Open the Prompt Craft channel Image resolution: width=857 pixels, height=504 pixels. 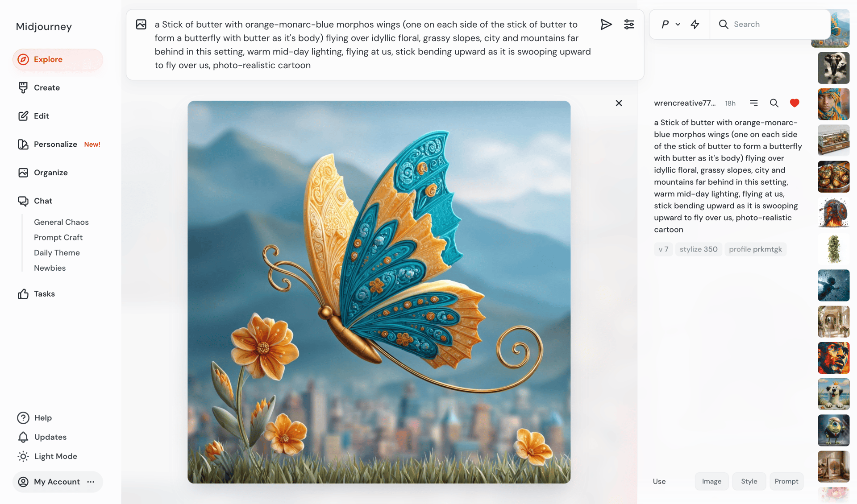(x=58, y=237)
